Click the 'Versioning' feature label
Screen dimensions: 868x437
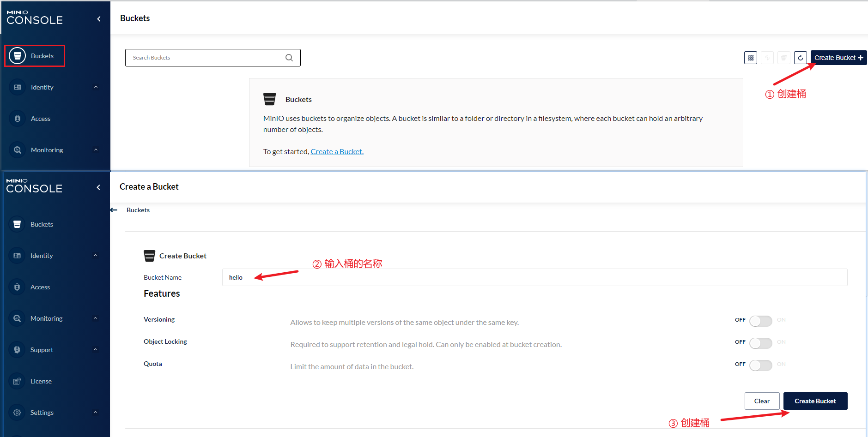pyautogui.click(x=159, y=319)
